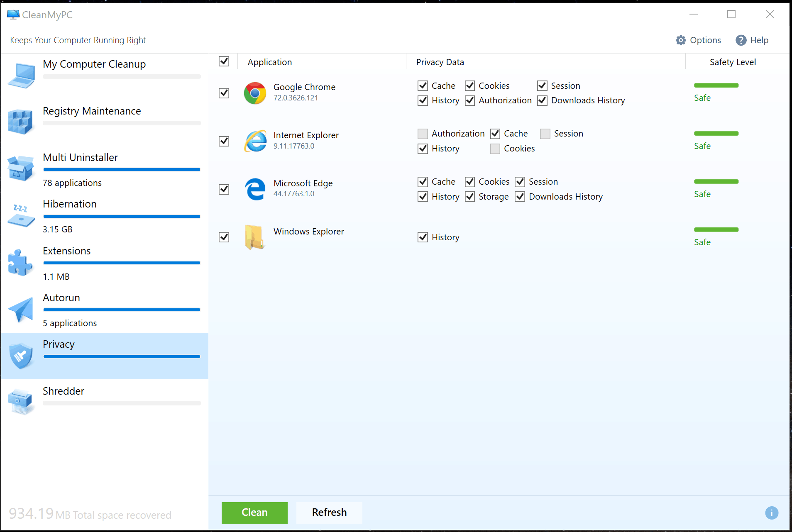The height and width of the screenshot is (532, 792).
Task: Click the Internet Explorer logo icon
Action: coord(255,141)
